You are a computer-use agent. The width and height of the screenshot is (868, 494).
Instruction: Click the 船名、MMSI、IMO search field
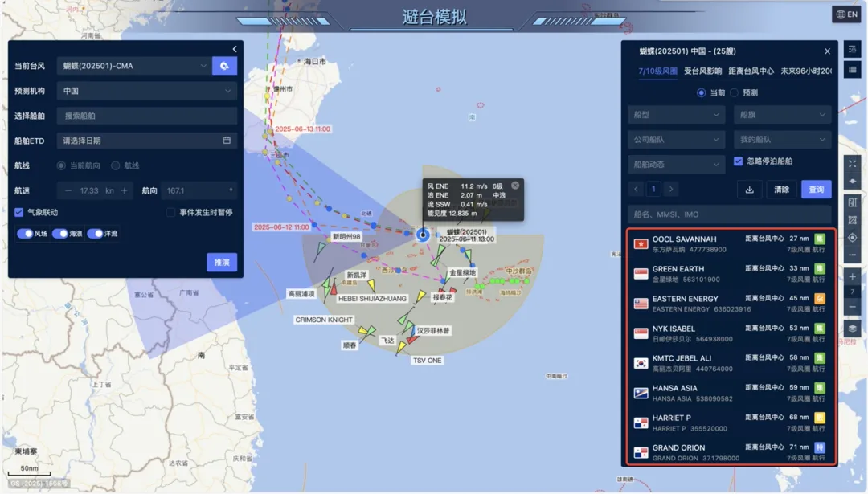coord(730,214)
